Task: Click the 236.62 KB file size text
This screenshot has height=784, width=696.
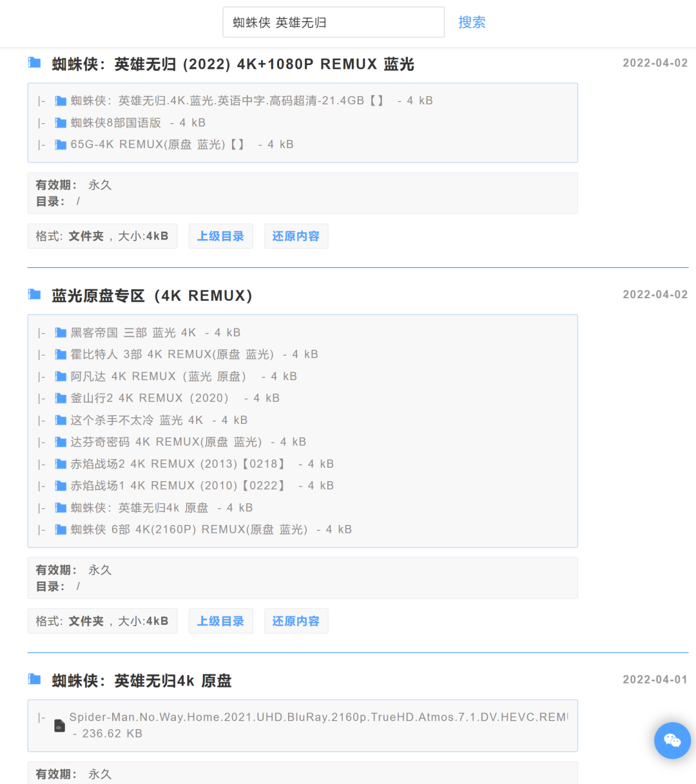Action: point(112,734)
